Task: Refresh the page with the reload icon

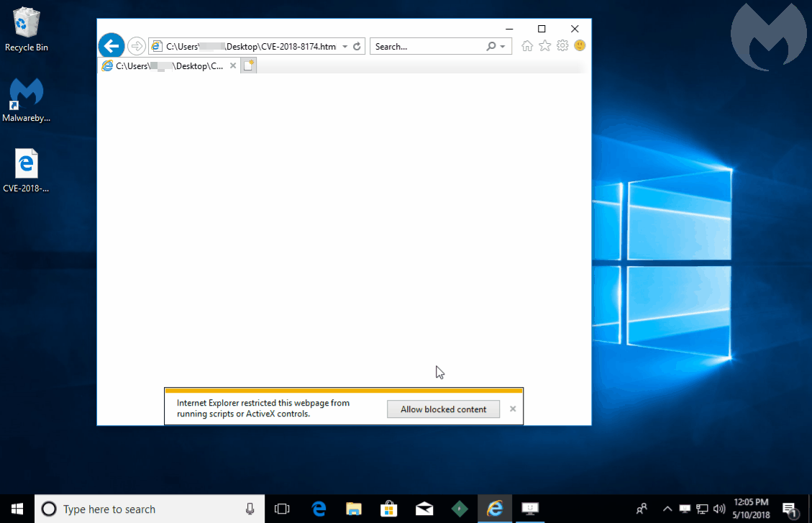Action: [357, 47]
